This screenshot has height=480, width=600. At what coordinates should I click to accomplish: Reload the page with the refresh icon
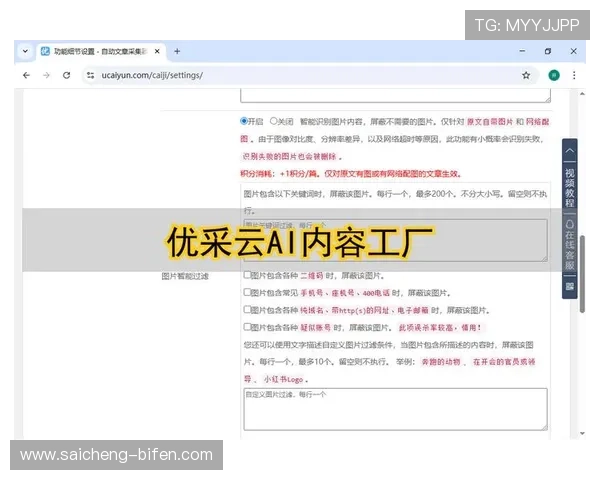coord(67,75)
